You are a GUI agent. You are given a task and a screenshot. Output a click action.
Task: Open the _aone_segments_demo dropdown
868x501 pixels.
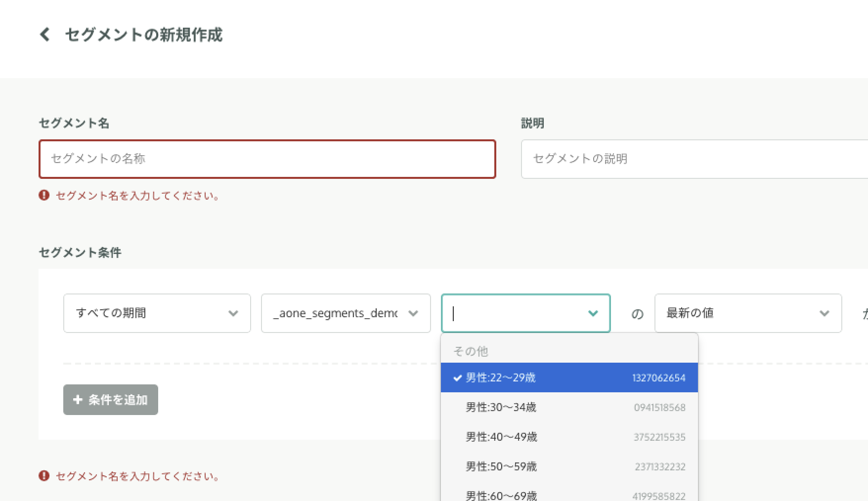coord(346,313)
